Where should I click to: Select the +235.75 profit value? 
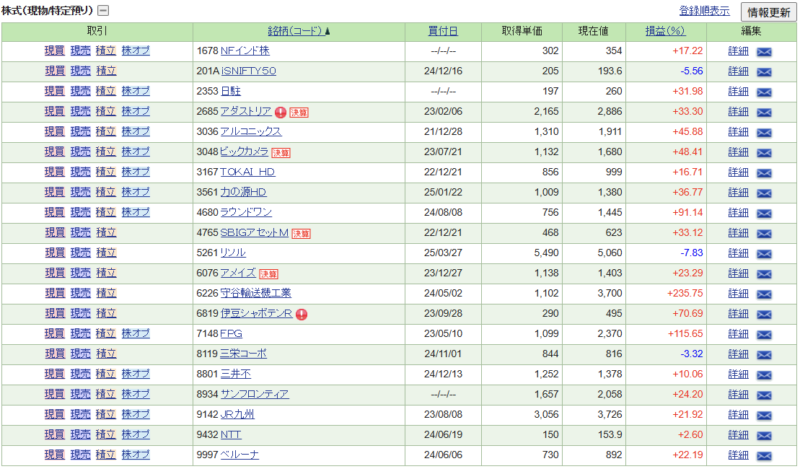[685, 293]
